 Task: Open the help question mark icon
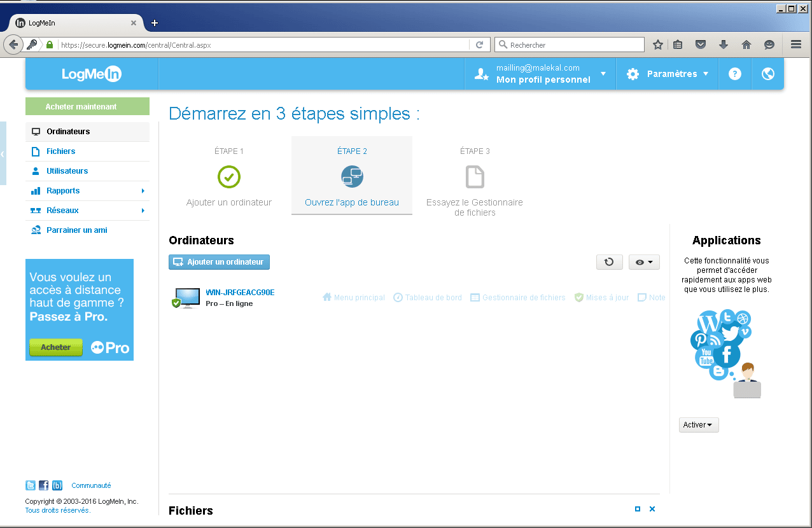click(735, 74)
